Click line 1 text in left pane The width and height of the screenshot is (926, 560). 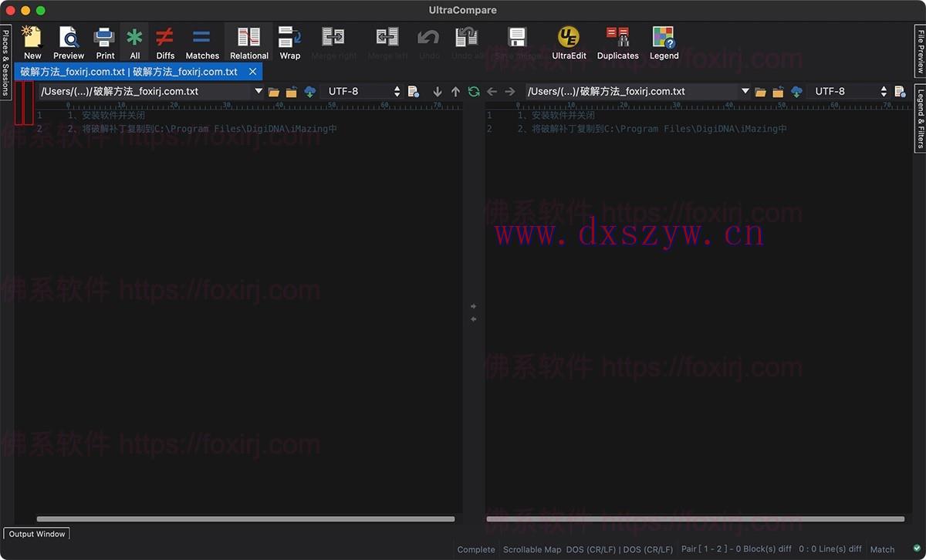pos(106,115)
